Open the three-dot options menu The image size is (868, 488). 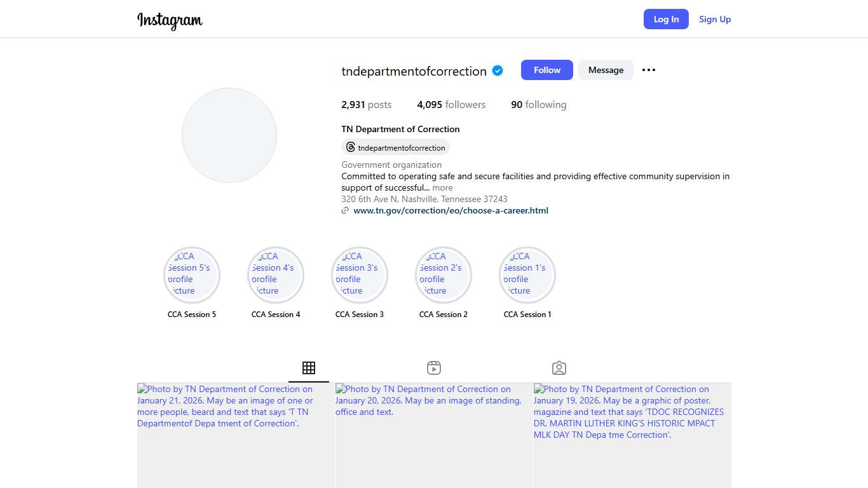[x=648, y=70]
